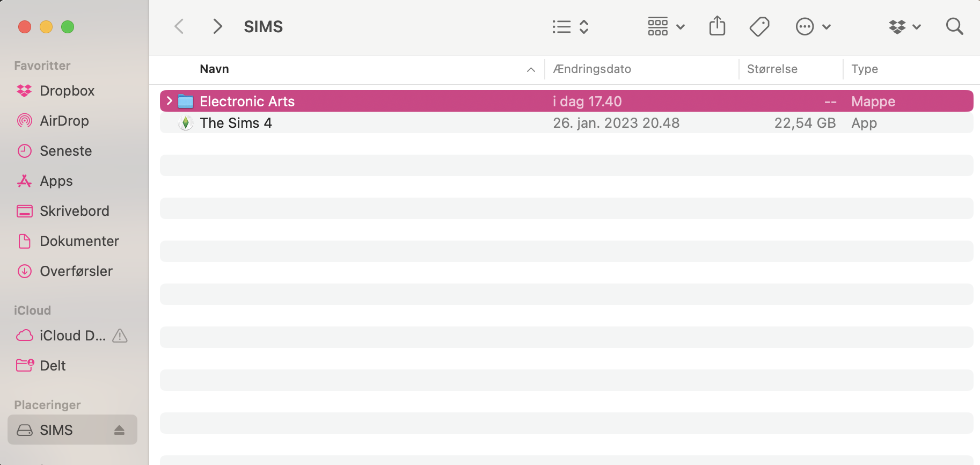Click the iCloud Drive warning icon
This screenshot has height=465, width=980.
click(120, 336)
